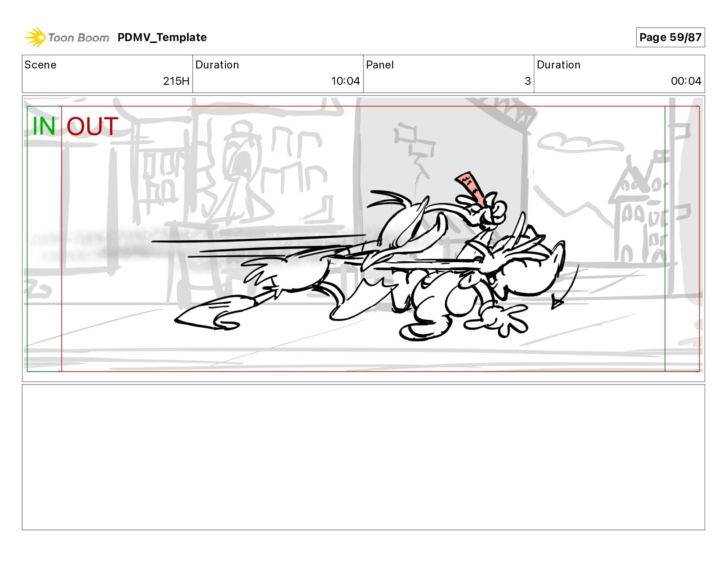Click the red OUT camera label
Viewport: 728px width, 563px height.
tap(92, 126)
